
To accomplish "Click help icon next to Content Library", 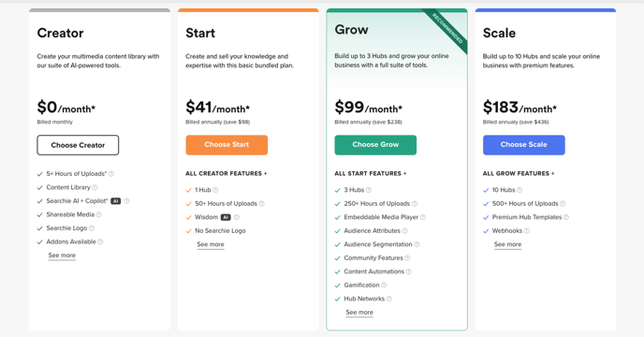I will [95, 187].
